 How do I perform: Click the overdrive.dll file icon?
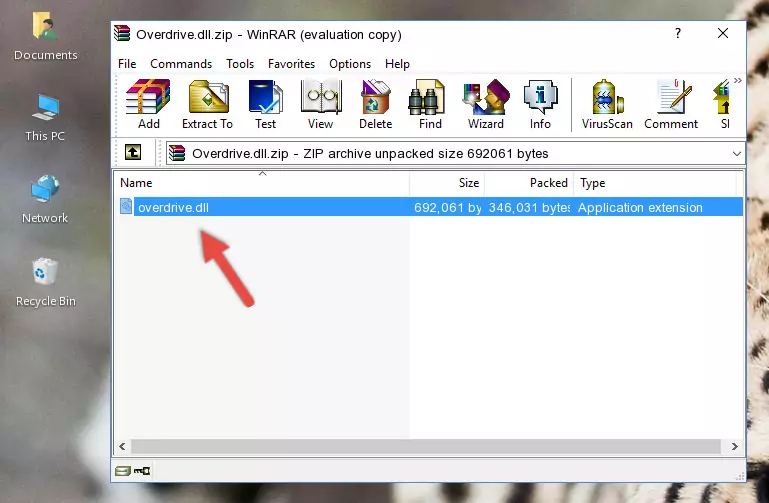tap(126, 207)
